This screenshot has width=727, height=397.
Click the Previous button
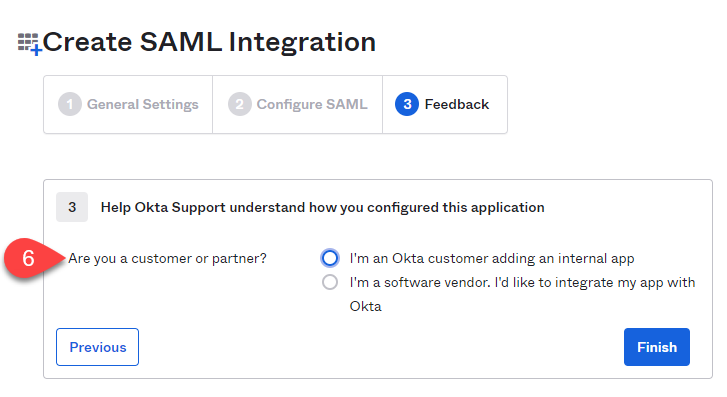pyautogui.click(x=97, y=347)
